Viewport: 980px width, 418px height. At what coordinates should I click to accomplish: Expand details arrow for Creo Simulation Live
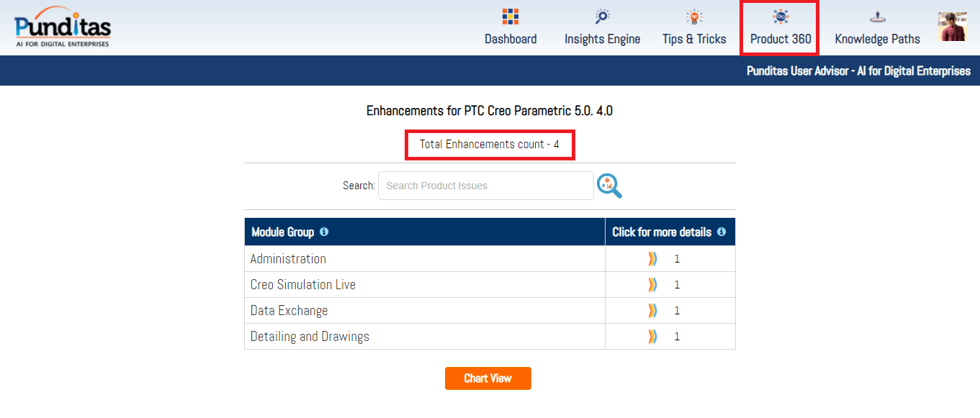[x=652, y=285]
